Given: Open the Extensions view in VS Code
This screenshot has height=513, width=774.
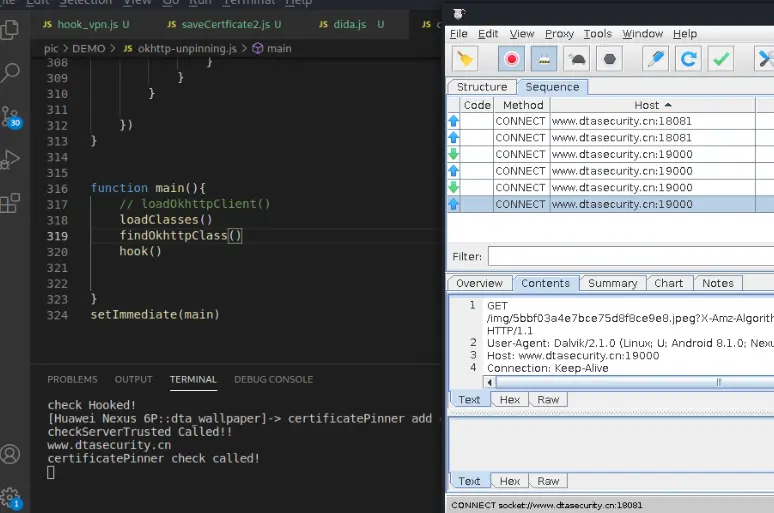Looking at the screenshot, I should coord(10,202).
